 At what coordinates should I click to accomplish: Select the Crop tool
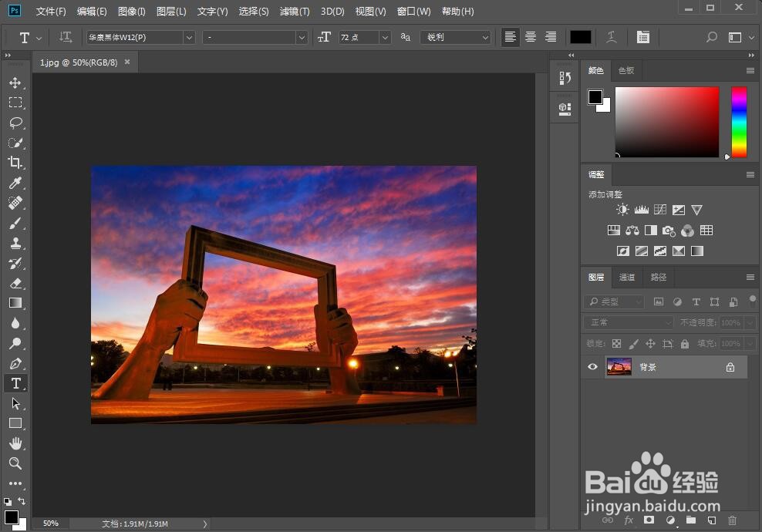pyautogui.click(x=15, y=162)
